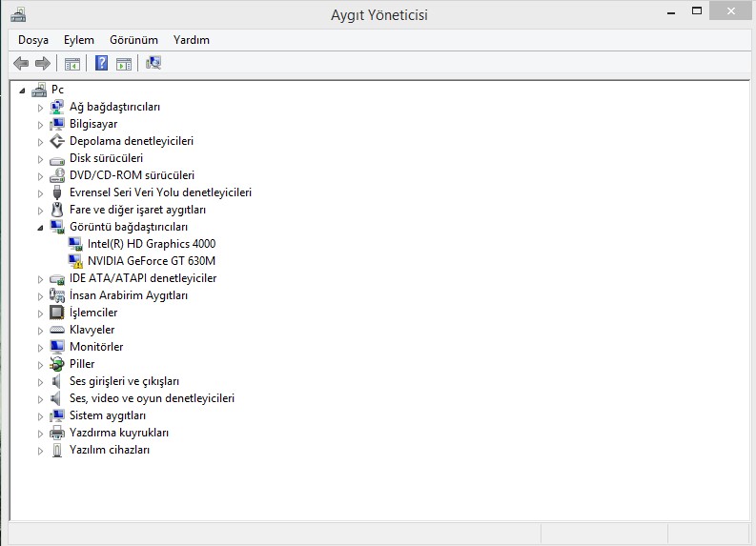Collapse the Görüntü bağdaştırıcıları node
The width and height of the screenshot is (756, 546).
(40, 228)
